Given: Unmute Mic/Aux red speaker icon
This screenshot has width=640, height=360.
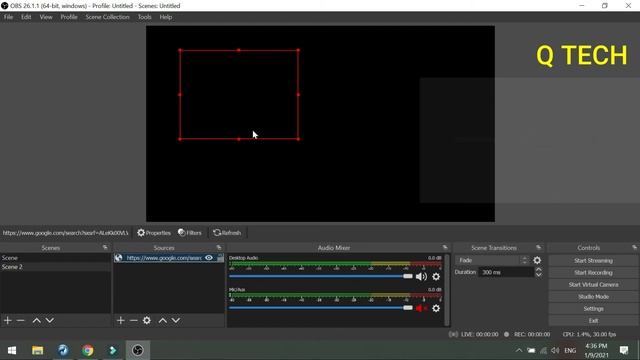Looking at the screenshot, I should 421,308.
